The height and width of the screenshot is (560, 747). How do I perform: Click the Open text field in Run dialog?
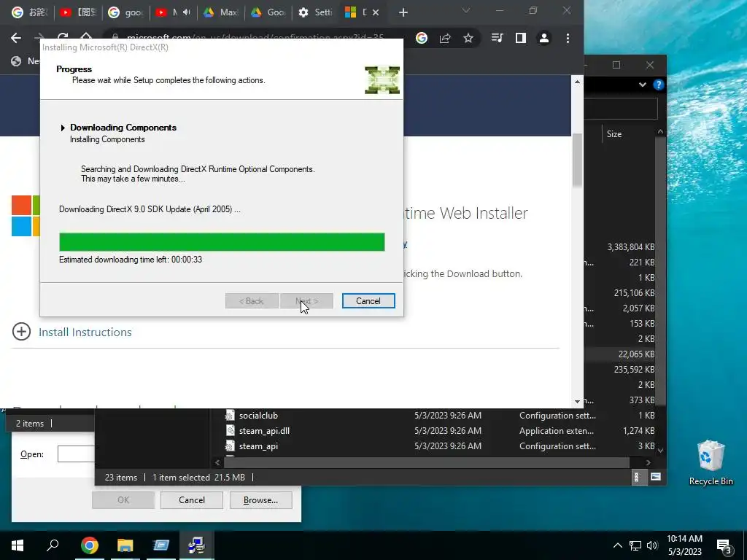[x=76, y=454]
